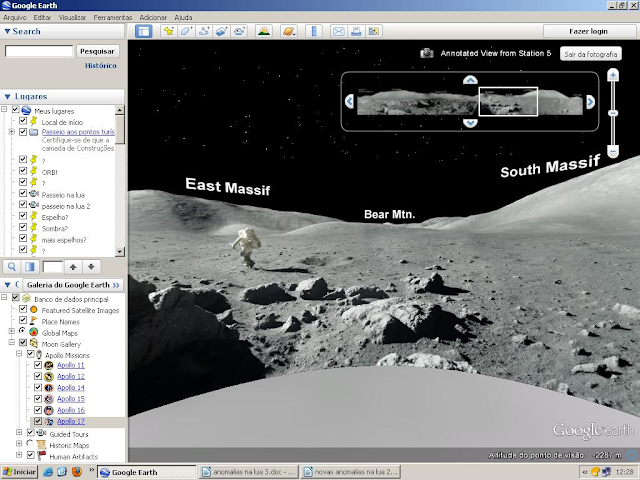640x480 pixels.
Task: Toggle the ORBI placemark checkbox
Action: pos(23,171)
